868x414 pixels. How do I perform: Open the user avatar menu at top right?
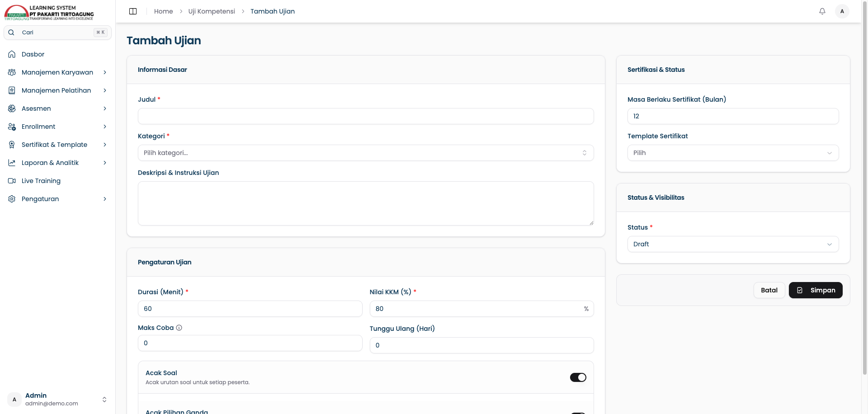tap(842, 11)
